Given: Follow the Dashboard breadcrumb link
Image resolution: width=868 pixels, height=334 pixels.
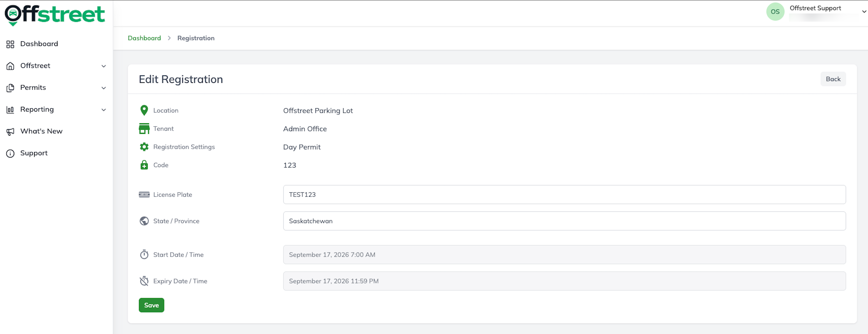Looking at the screenshot, I should pos(144,38).
